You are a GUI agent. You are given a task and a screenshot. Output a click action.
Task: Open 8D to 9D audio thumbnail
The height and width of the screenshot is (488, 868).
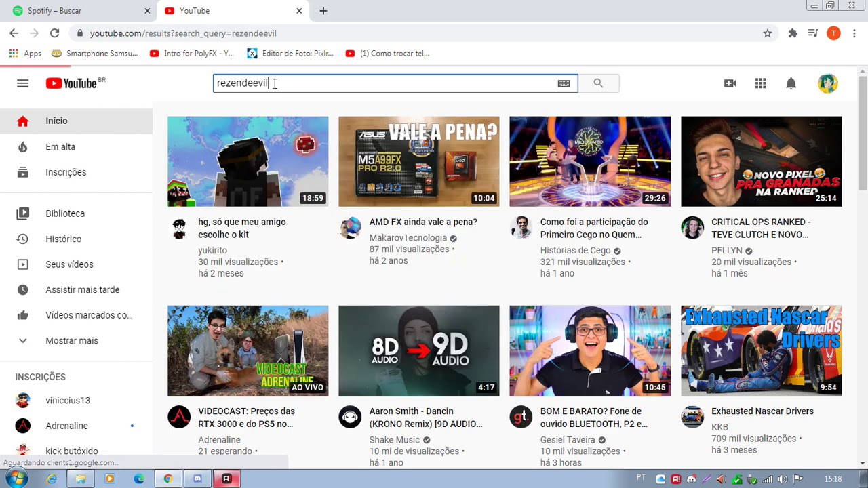click(x=419, y=350)
